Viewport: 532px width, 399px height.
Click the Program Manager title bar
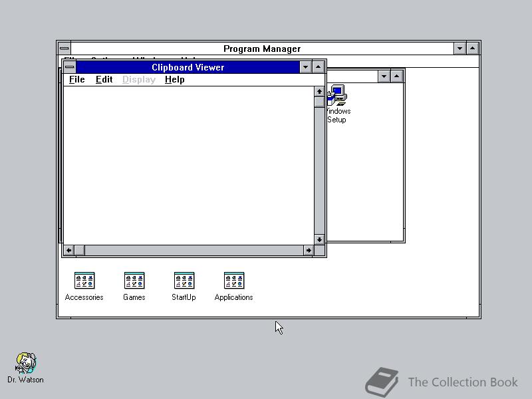262,49
